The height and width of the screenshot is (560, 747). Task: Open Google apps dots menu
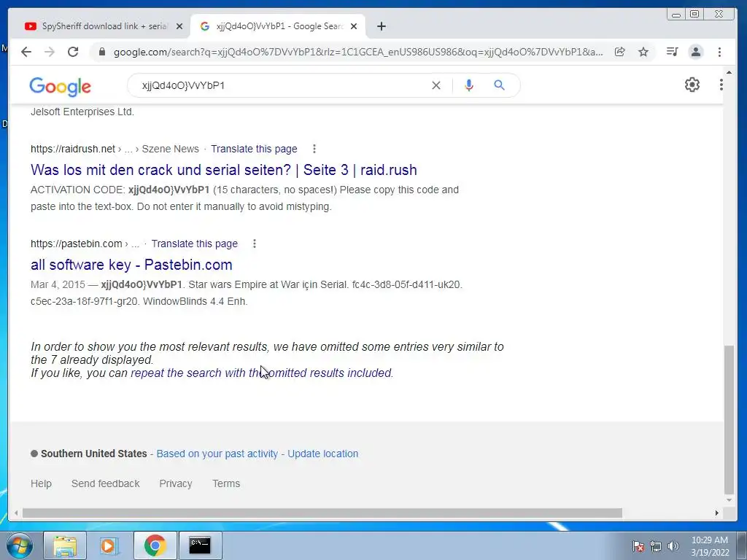click(721, 85)
